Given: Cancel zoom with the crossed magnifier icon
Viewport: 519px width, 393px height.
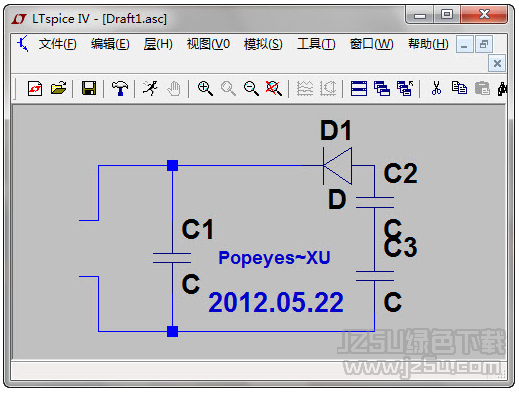Looking at the screenshot, I should coord(274,89).
